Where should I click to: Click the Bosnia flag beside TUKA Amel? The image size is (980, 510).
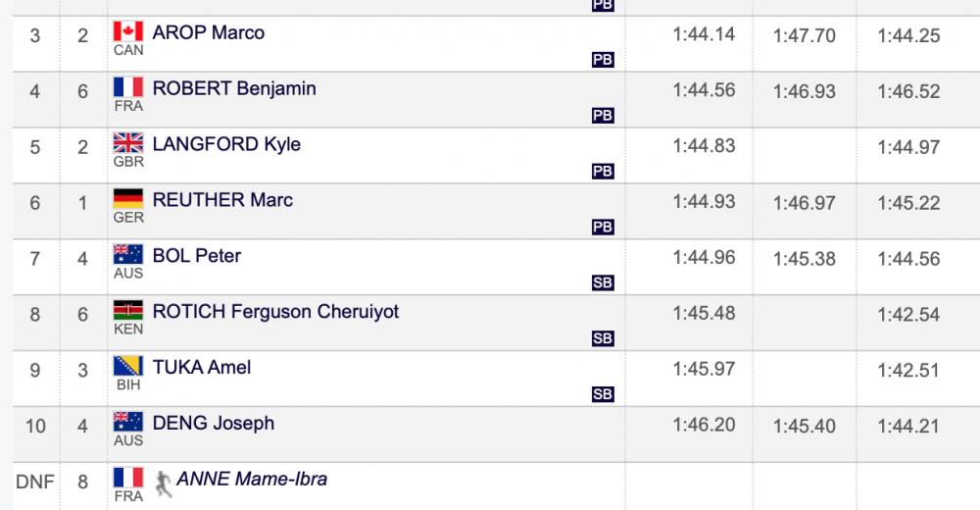point(128,366)
